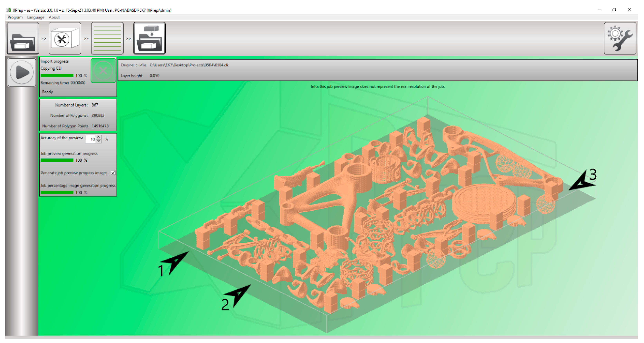Increase preview accuracy with up arrow
644x343 pixels.
pos(99,137)
